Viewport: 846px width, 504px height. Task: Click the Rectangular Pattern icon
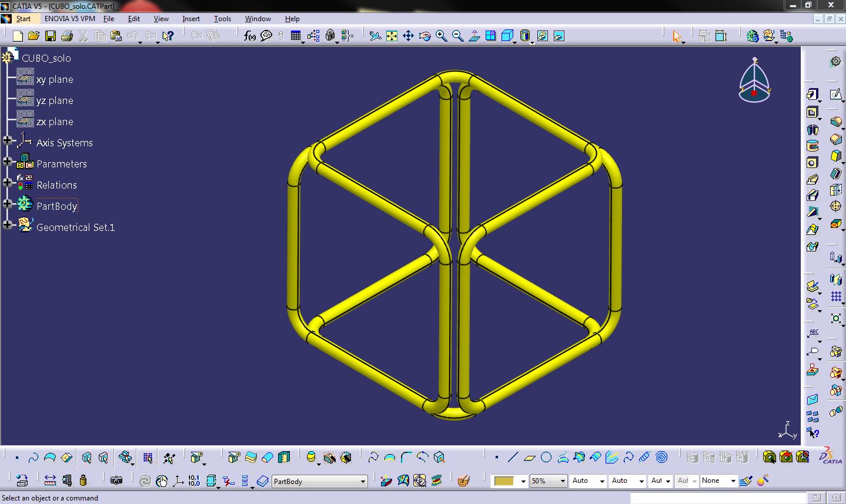(x=836, y=297)
